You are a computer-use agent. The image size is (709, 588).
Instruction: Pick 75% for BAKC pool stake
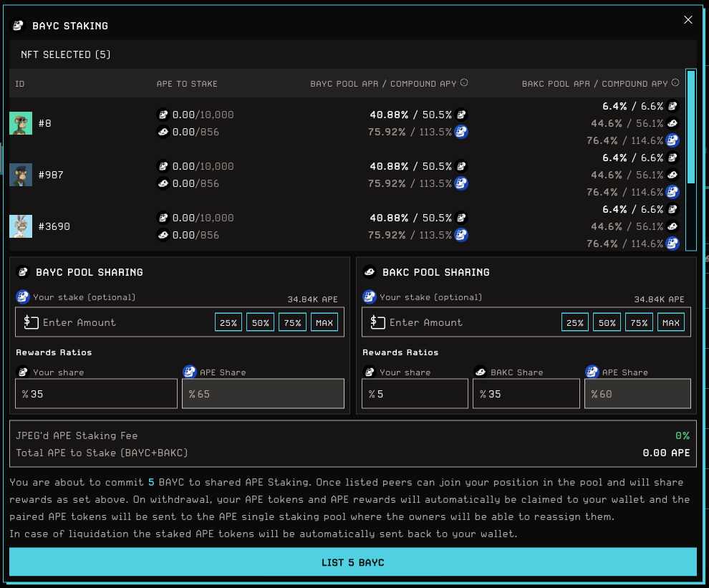tap(639, 322)
